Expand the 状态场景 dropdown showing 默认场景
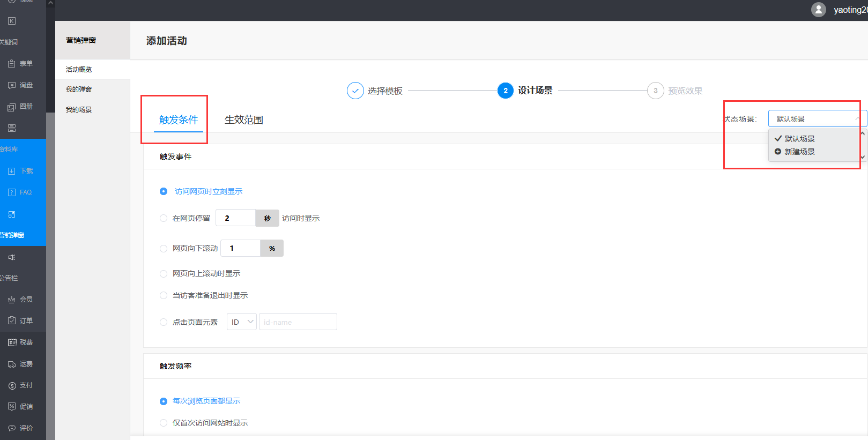 (x=817, y=118)
